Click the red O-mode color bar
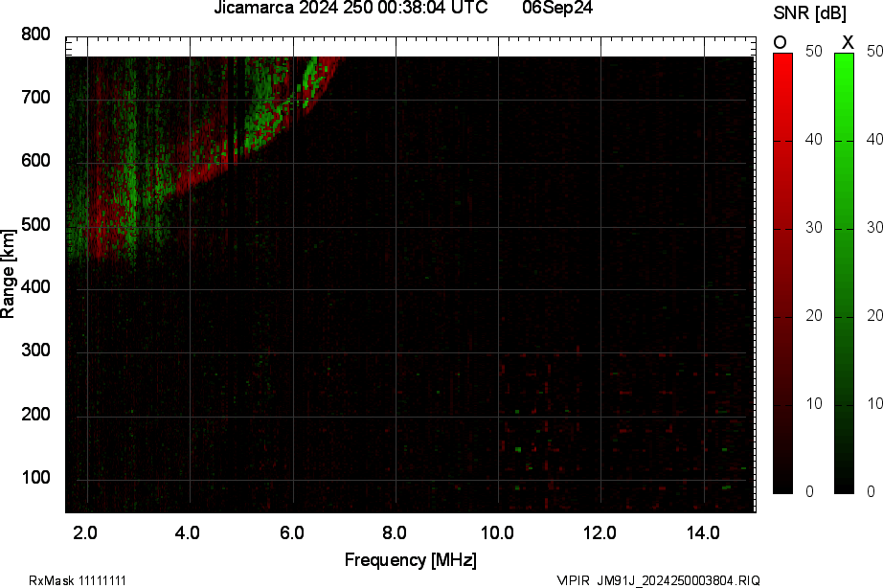Viewport: 883px width, 588px height. click(x=782, y=274)
